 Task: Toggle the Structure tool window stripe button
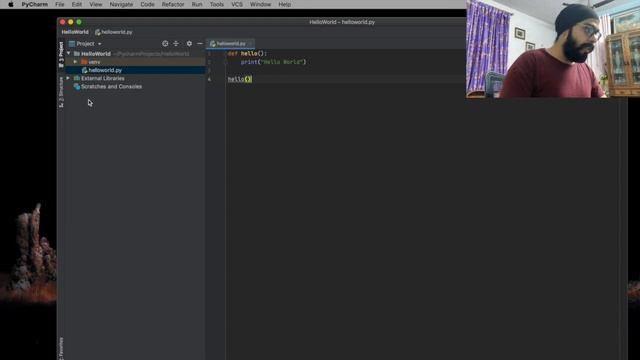[61, 92]
